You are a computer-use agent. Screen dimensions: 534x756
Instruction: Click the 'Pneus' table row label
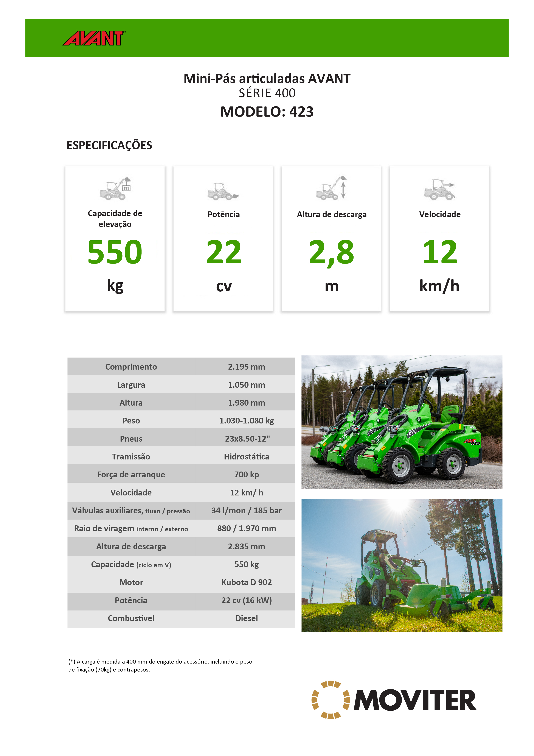click(x=131, y=439)
